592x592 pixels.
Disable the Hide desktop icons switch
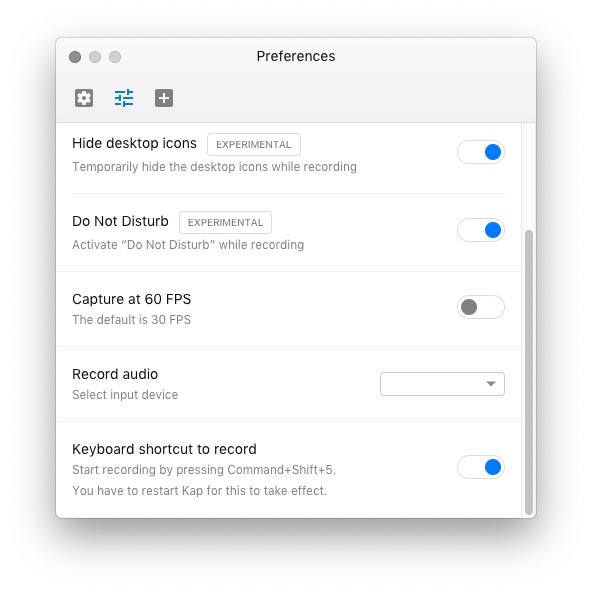click(481, 152)
